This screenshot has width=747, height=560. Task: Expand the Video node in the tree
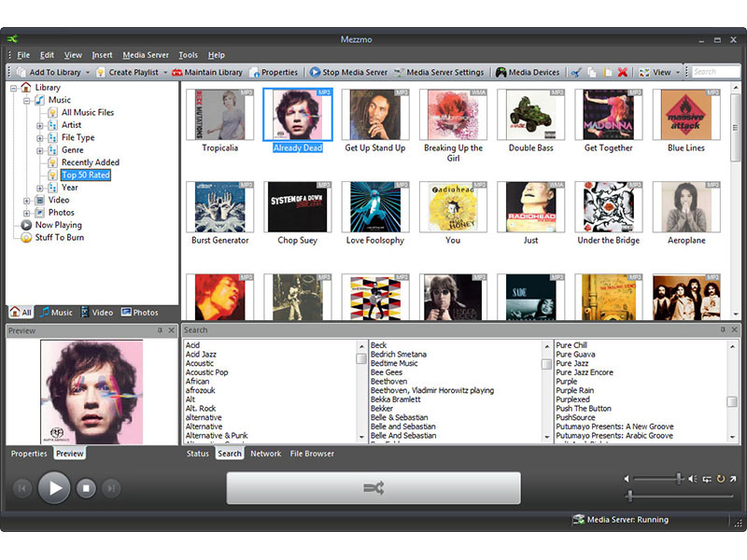(27, 201)
